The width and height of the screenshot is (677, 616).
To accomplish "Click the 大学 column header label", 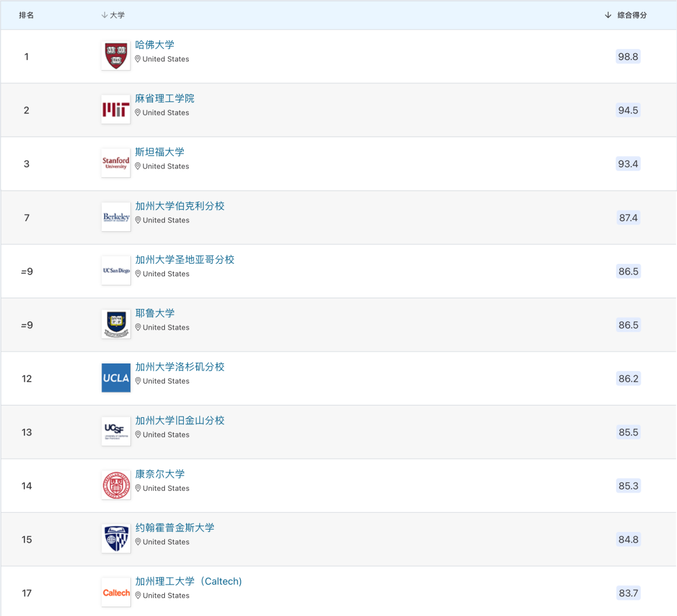I will pyautogui.click(x=117, y=15).
